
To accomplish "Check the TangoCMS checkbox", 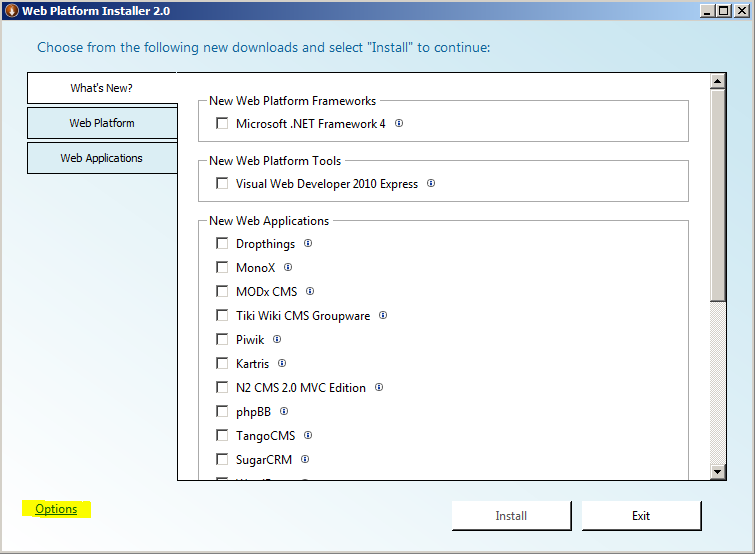I will point(222,435).
